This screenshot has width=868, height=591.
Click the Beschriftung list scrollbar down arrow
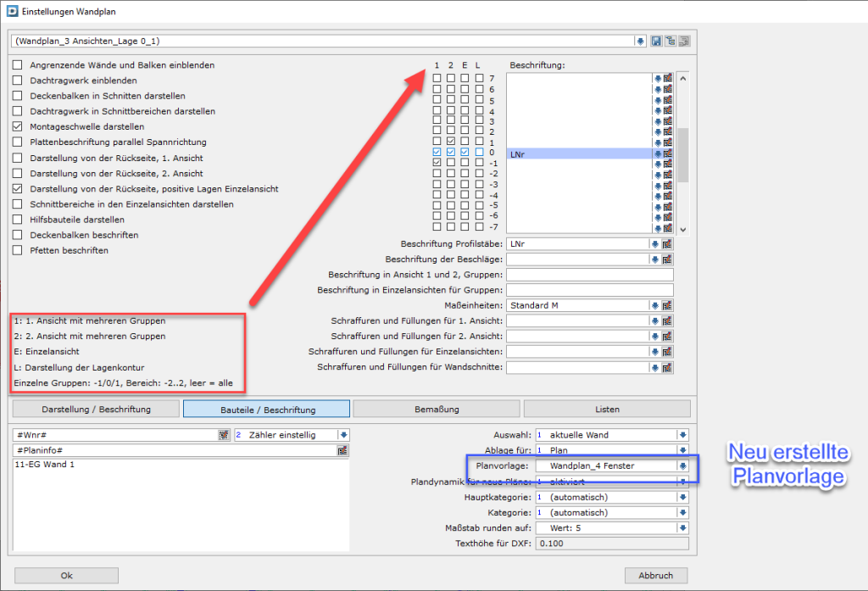pos(684,229)
